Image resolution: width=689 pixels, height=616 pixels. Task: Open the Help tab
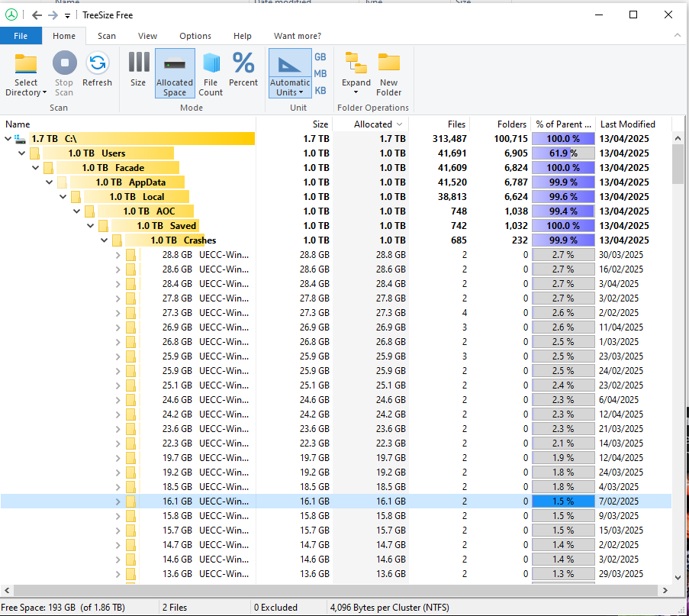click(x=243, y=36)
